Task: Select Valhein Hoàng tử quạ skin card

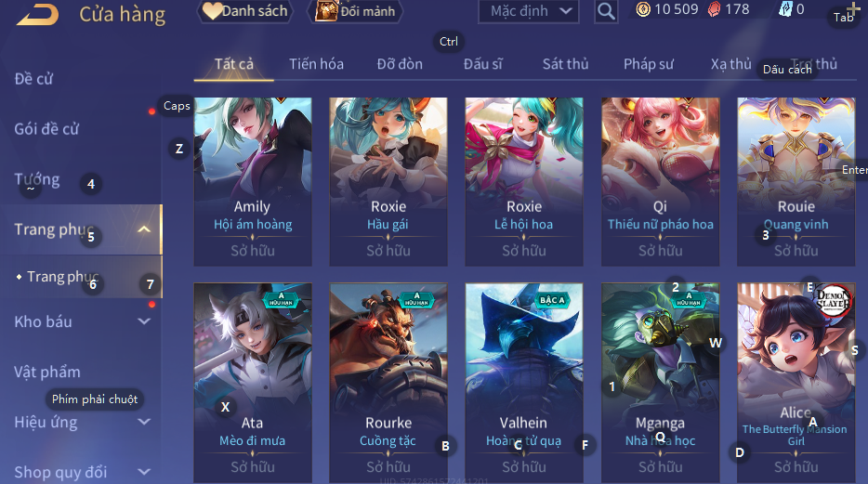Action: (x=523, y=383)
